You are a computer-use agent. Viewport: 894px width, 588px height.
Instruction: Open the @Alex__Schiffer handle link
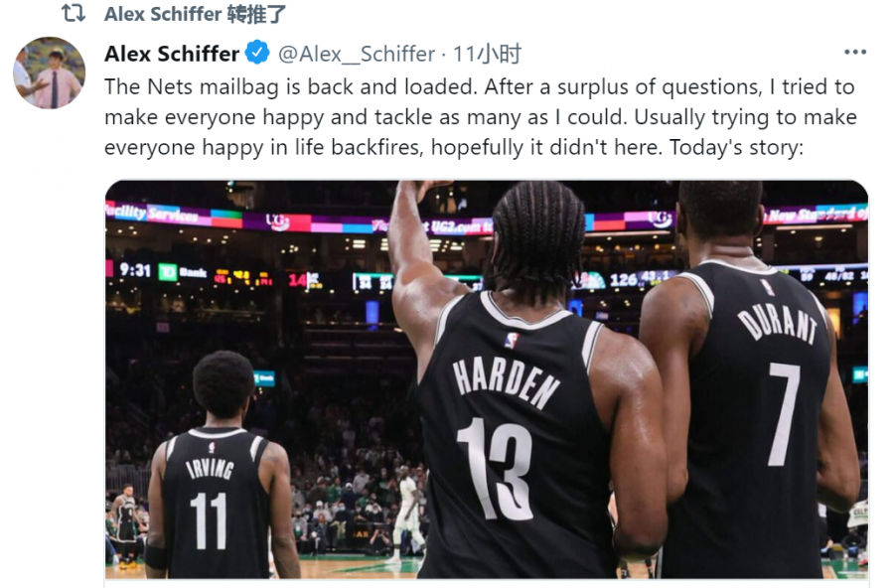[x=357, y=55]
